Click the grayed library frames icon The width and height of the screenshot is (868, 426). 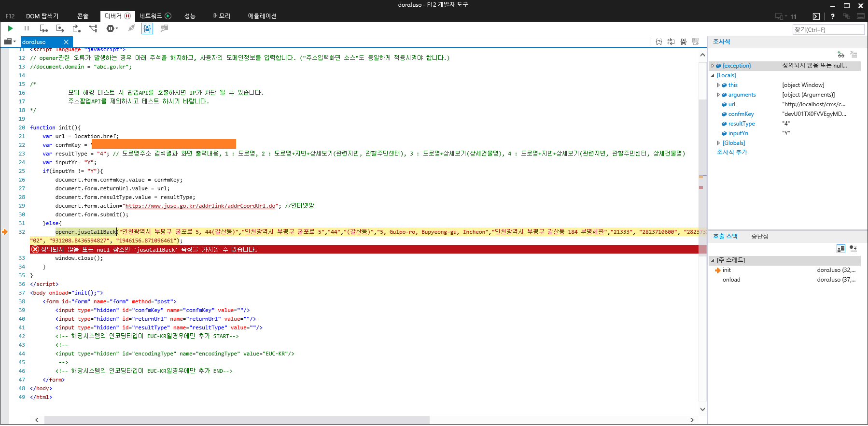tap(165, 28)
